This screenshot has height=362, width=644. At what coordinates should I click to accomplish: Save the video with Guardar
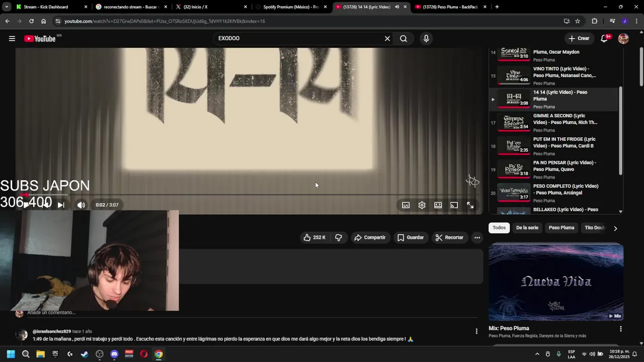[x=411, y=237]
